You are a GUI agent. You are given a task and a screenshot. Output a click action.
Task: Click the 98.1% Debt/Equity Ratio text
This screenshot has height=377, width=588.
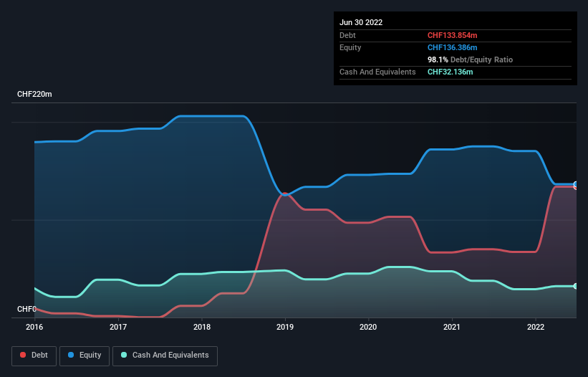point(471,59)
